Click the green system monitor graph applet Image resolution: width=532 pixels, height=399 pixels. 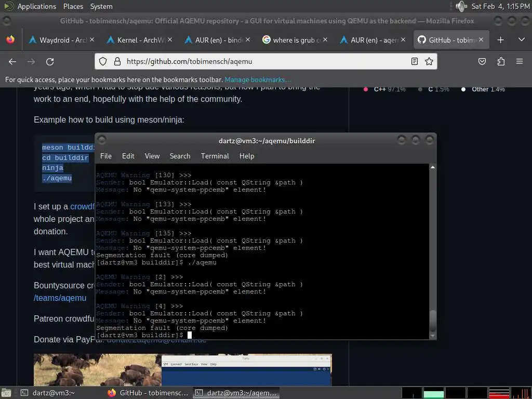(434, 393)
